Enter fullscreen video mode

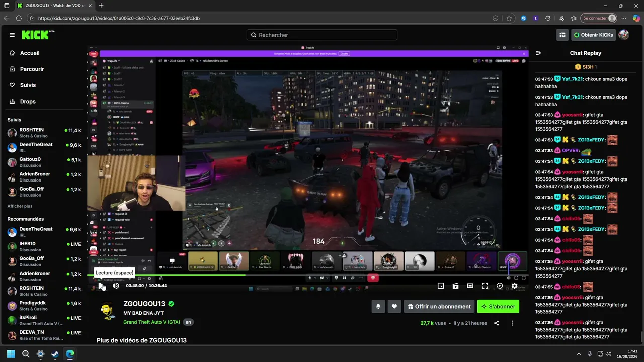pos(485,286)
